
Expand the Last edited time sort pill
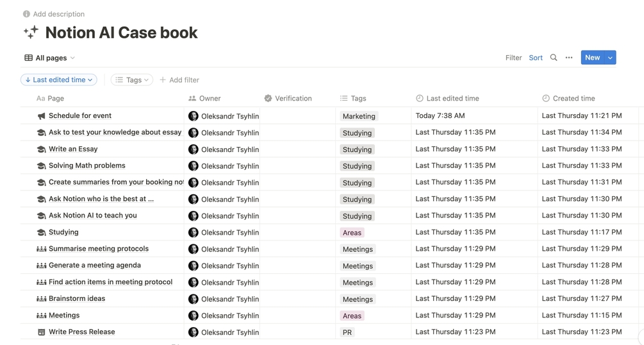(x=59, y=80)
